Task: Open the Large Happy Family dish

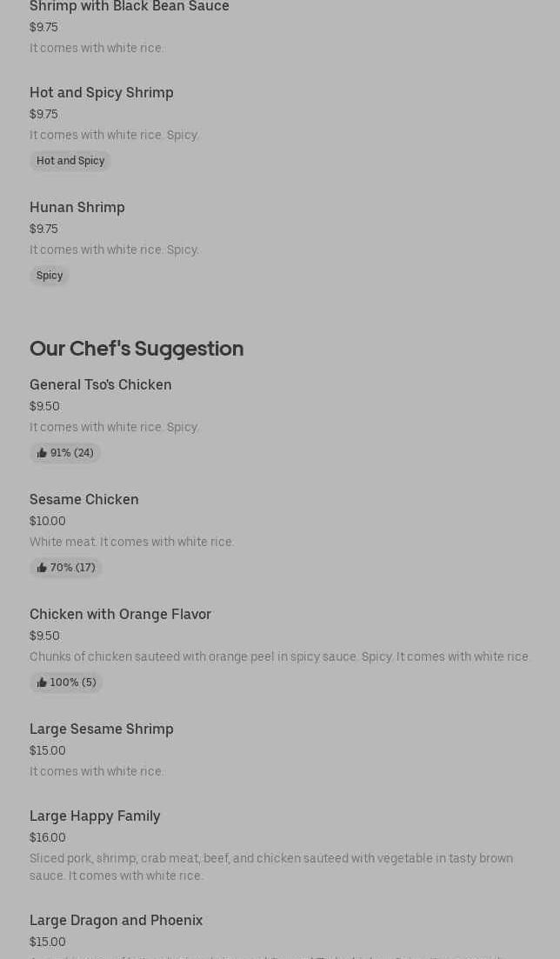Action: coord(95,816)
